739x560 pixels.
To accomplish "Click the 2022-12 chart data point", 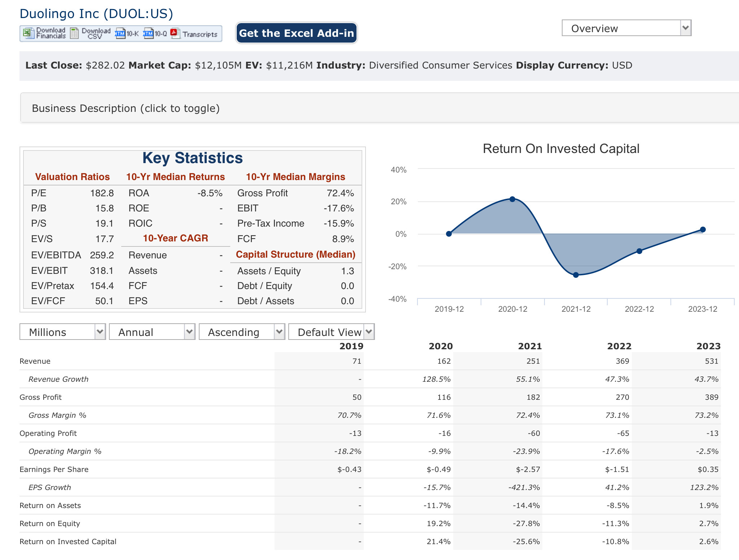I will coord(639,251).
